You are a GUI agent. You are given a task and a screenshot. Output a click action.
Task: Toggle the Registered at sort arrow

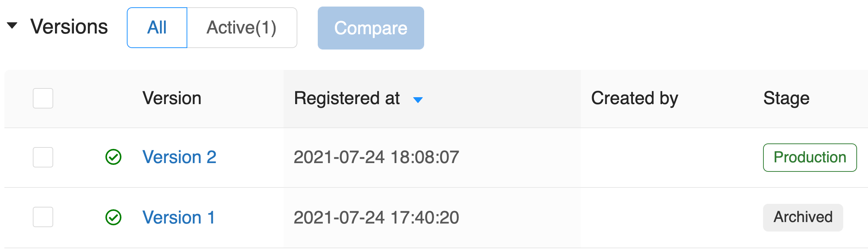418,100
